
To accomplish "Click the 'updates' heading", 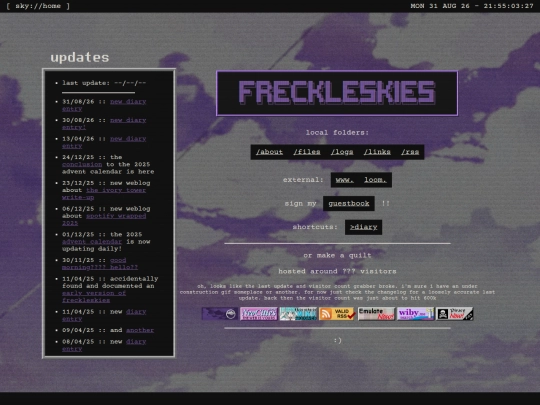I will click(x=80, y=57).
